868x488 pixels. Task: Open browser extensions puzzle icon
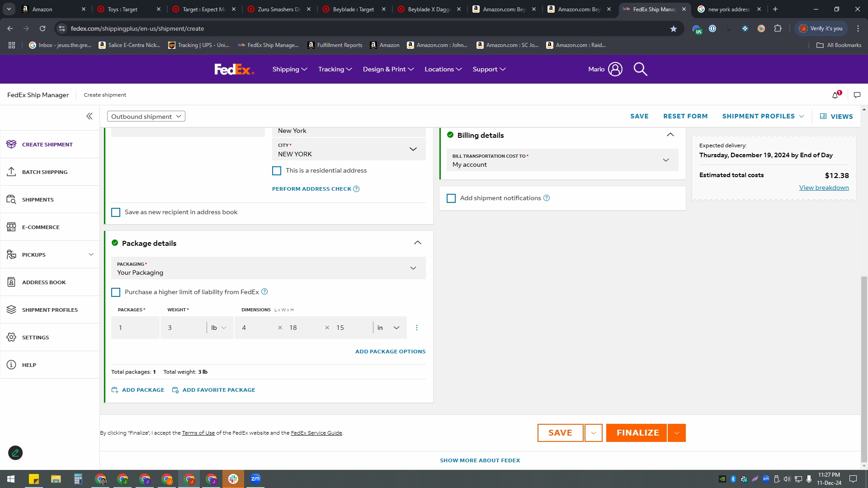778,28
